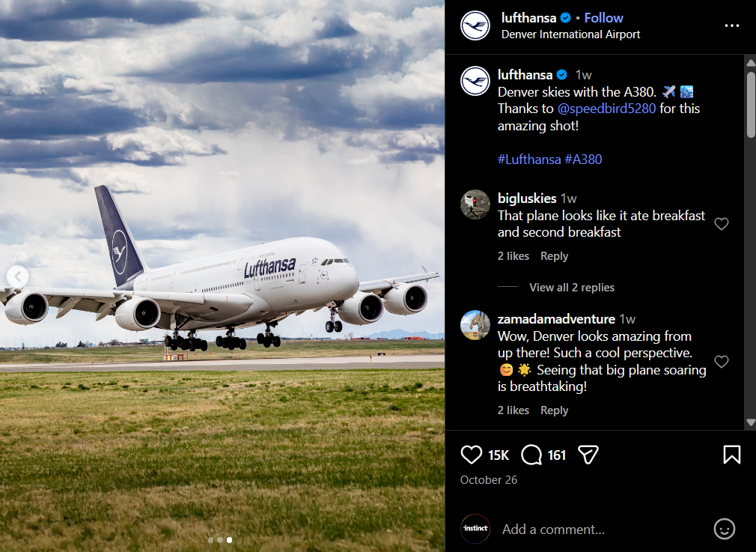Open emoji picker in comment box
The height and width of the screenshot is (552, 756).
724,529
